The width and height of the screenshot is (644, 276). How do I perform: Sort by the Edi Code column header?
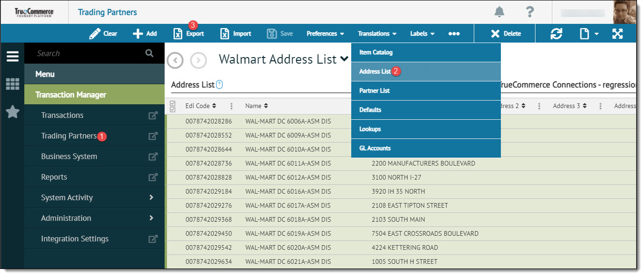coord(201,106)
